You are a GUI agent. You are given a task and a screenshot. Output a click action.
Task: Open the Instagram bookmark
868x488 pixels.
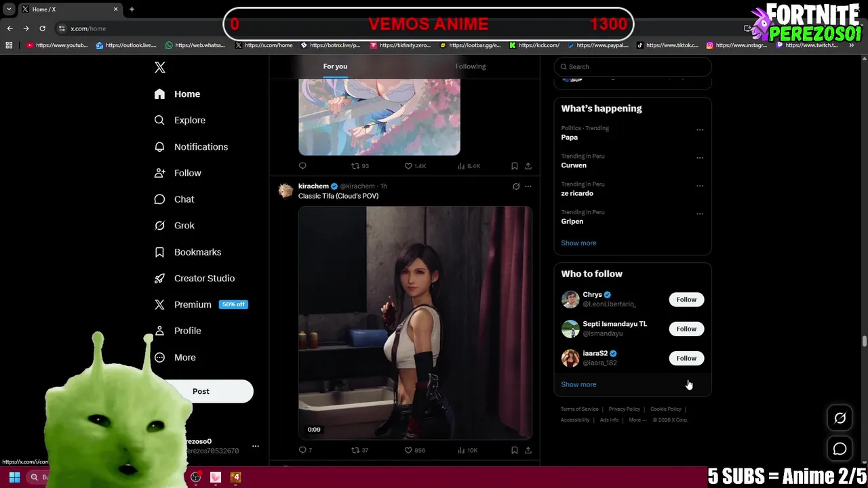[736, 45]
